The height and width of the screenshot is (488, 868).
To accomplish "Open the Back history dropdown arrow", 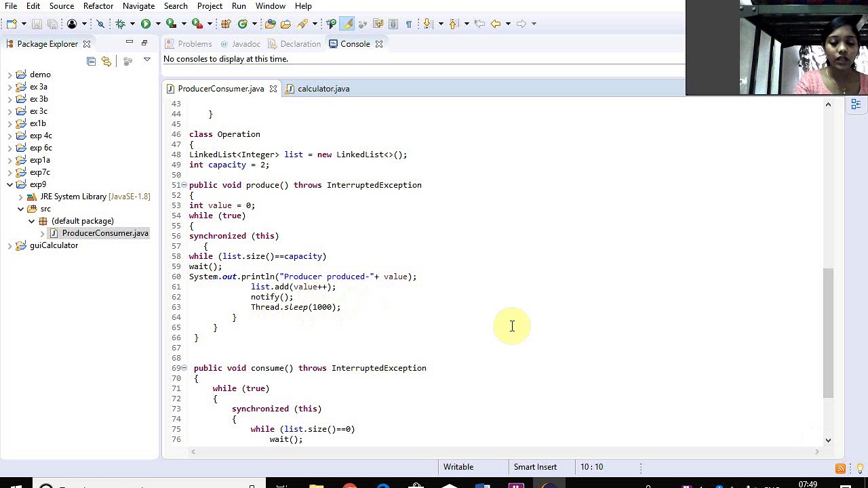I will click(x=508, y=24).
